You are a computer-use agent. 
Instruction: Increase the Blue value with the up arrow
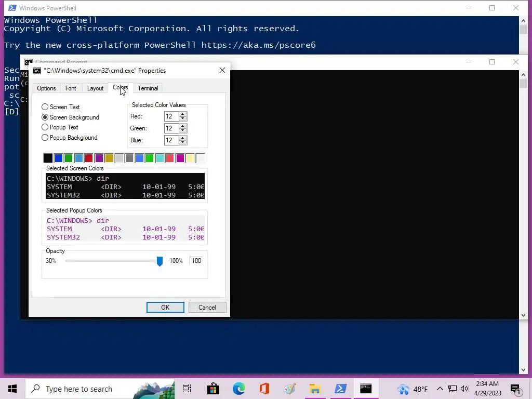[182, 138]
